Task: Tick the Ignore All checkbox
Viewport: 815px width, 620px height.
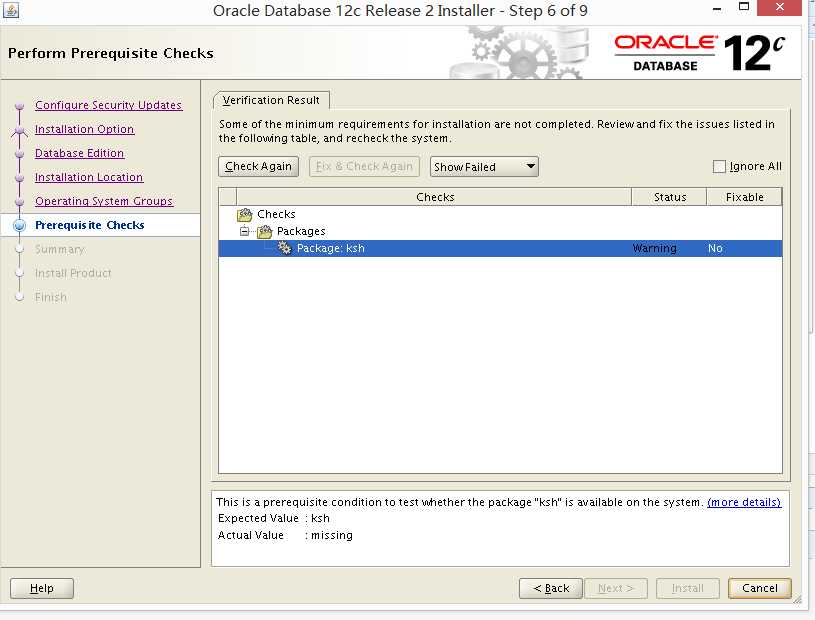Action: (x=719, y=166)
